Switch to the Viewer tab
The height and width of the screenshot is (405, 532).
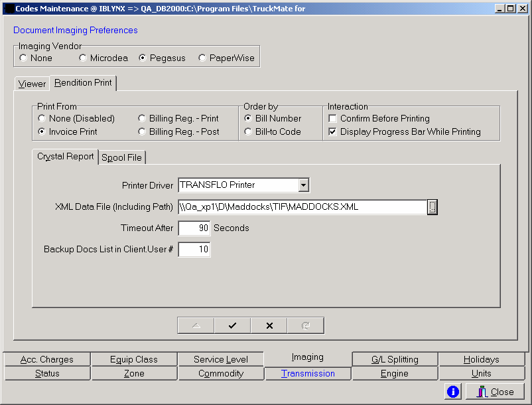tap(32, 84)
